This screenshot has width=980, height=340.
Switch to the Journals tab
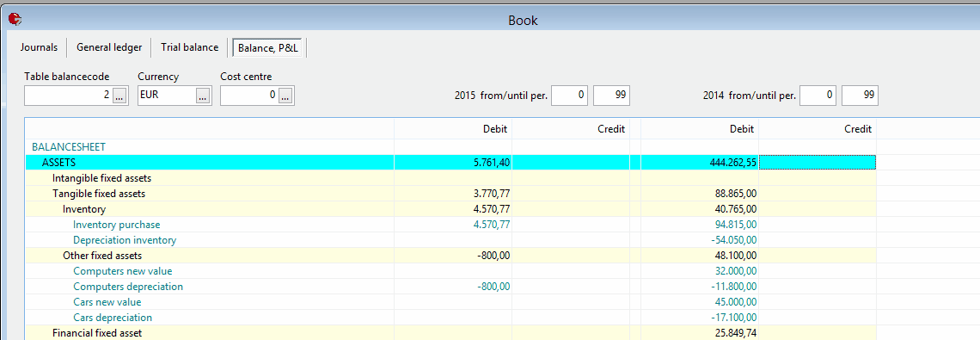coord(39,47)
